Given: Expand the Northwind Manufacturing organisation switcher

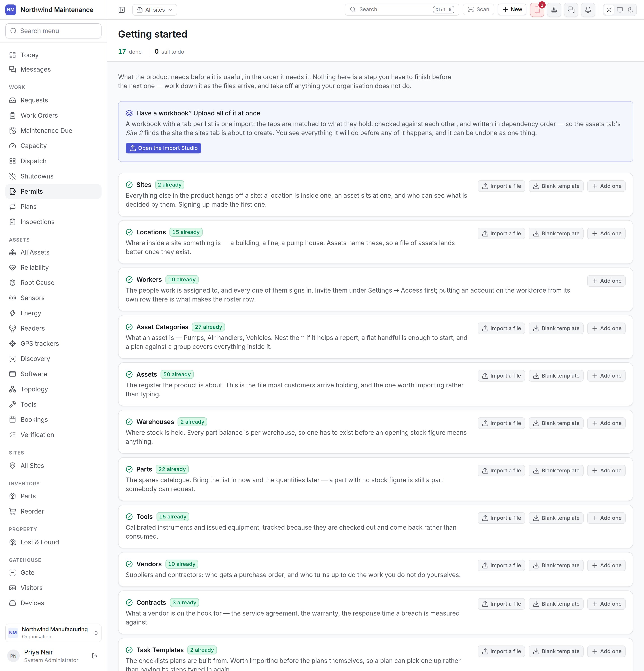Looking at the screenshot, I should click(53, 633).
